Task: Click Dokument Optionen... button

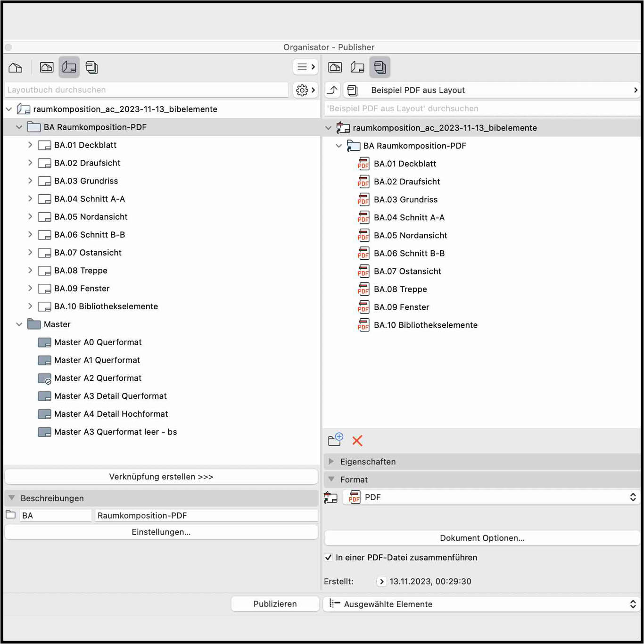Action: (x=482, y=538)
